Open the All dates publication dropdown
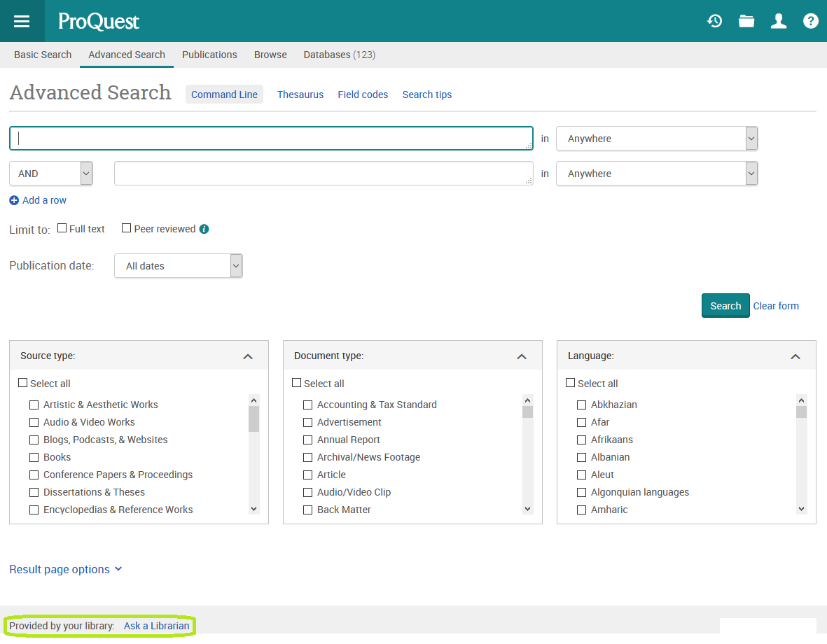The width and height of the screenshot is (827, 644). coord(179,266)
